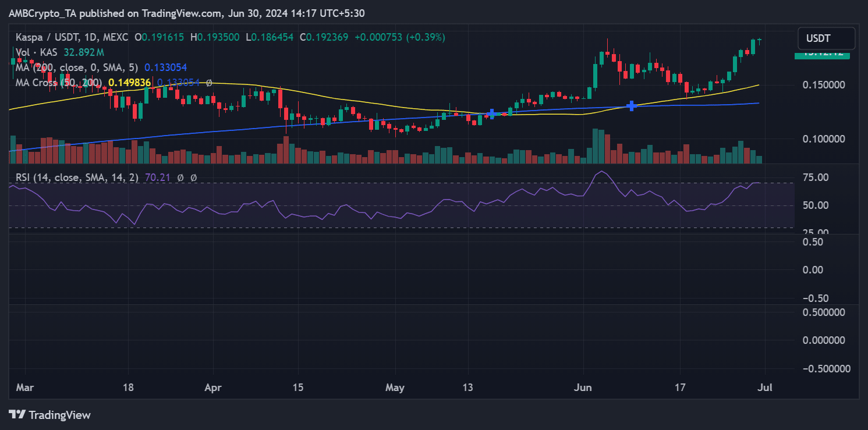
Task: Click the 17 date label on time axis
Action: pyautogui.click(x=680, y=388)
